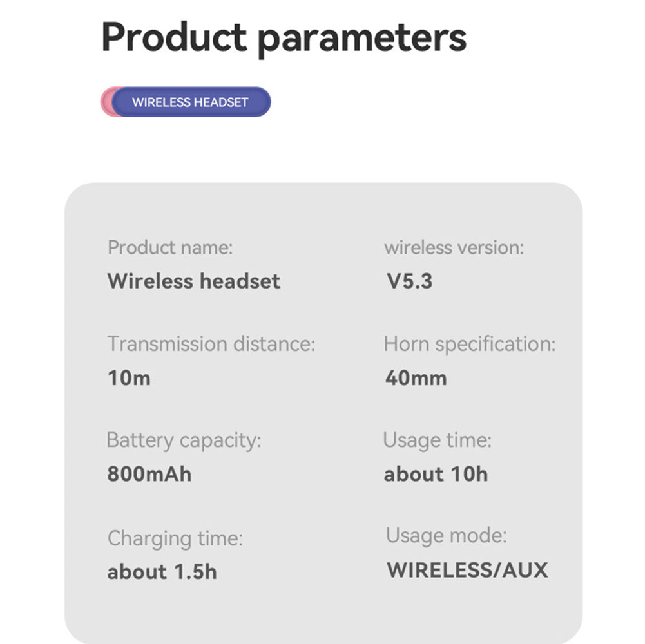This screenshot has width=645, height=644.
Task: Select the 'Transmission distance:' label
Action: (x=211, y=344)
